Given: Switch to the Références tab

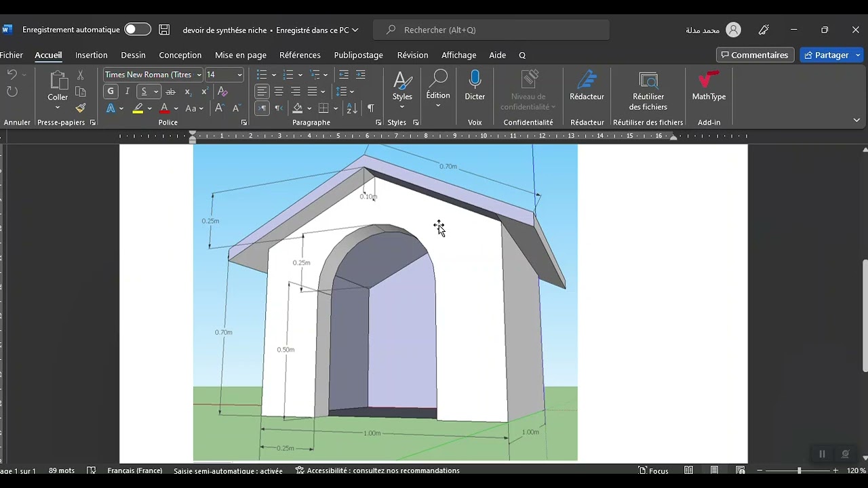Looking at the screenshot, I should click(x=300, y=55).
